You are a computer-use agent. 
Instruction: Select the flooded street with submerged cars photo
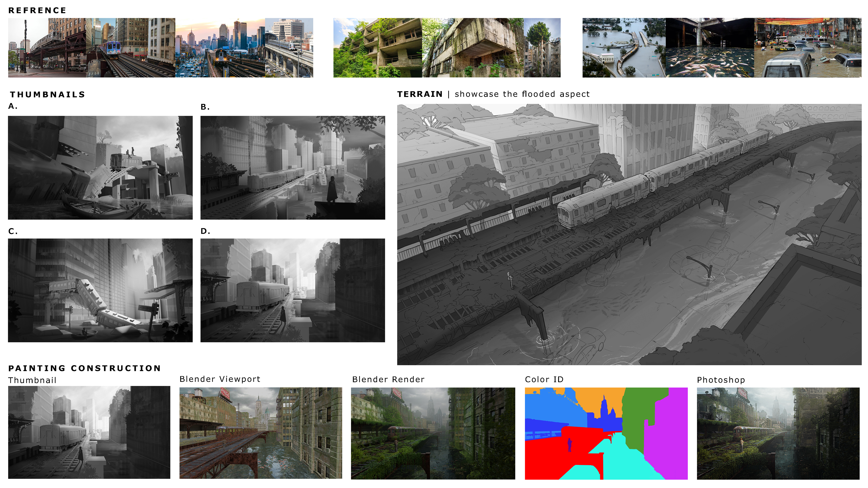point(808,48)
